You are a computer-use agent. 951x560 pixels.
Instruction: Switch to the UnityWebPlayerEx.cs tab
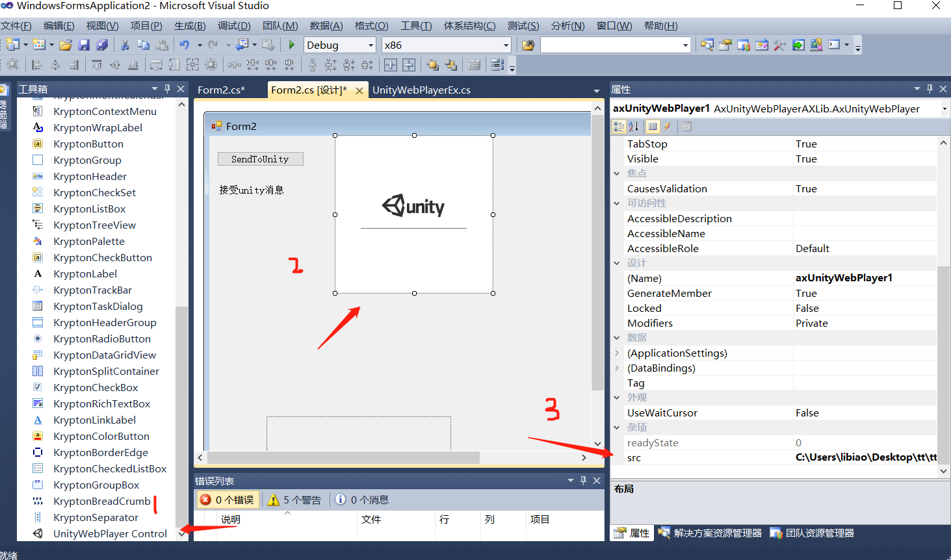click(422, 90)
